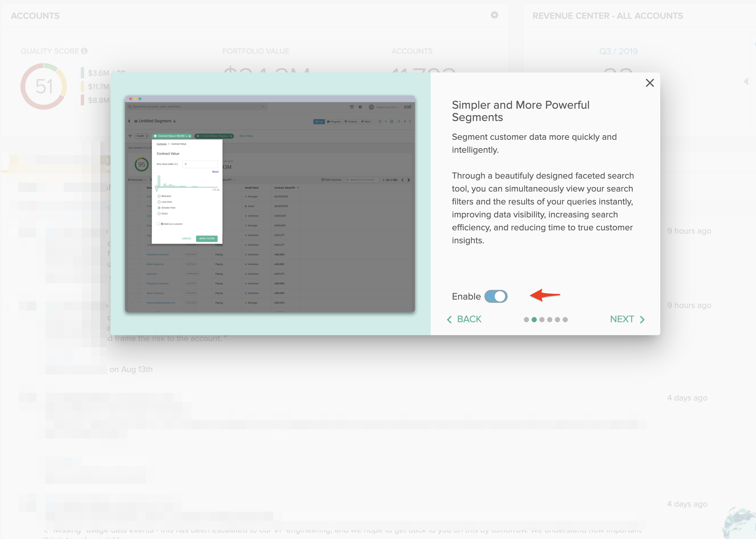The width and height of the screenshot is (756, 539).
Task: Show the Quality Score info tooltip
Action: 84,51
